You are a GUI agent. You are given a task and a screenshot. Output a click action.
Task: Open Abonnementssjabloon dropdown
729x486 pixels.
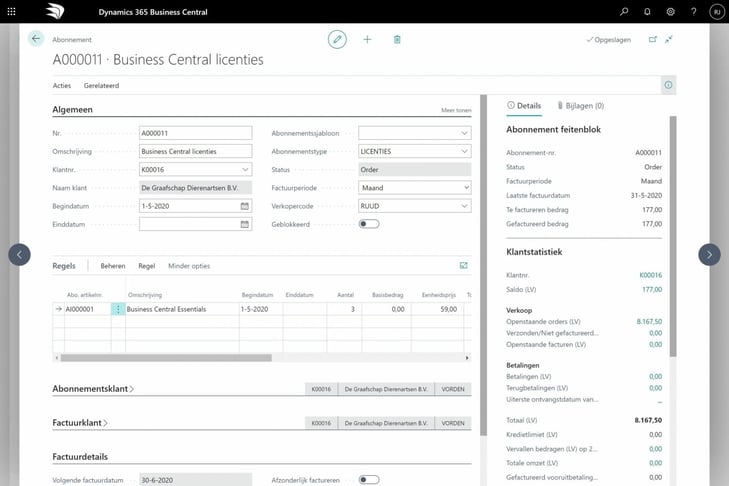coord(464,133)
